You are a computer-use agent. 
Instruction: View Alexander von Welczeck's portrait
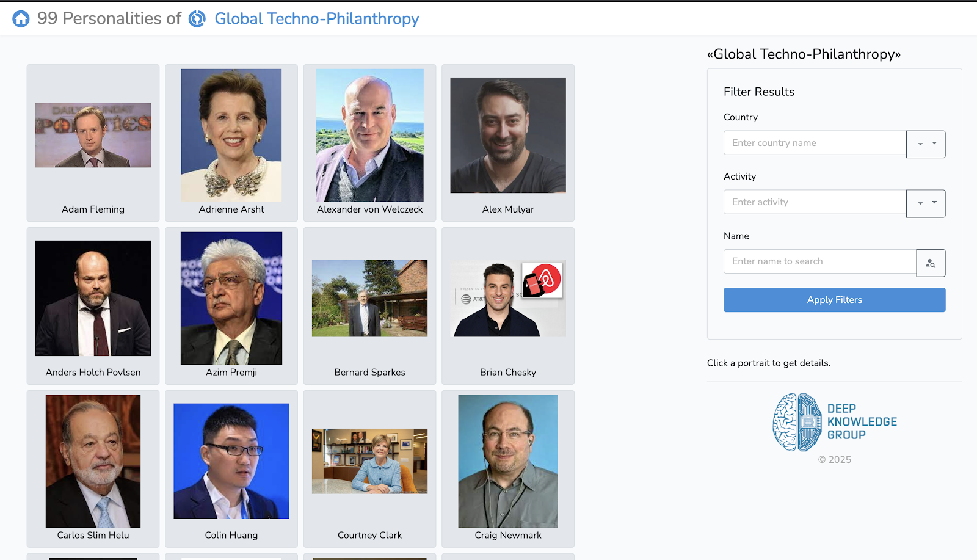click(x=369, y=136)
